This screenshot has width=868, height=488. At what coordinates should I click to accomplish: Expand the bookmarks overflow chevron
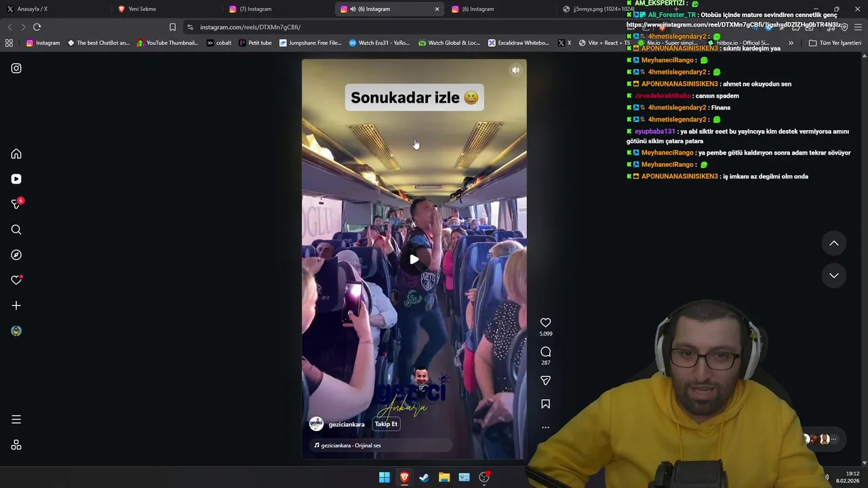(791, 43)
